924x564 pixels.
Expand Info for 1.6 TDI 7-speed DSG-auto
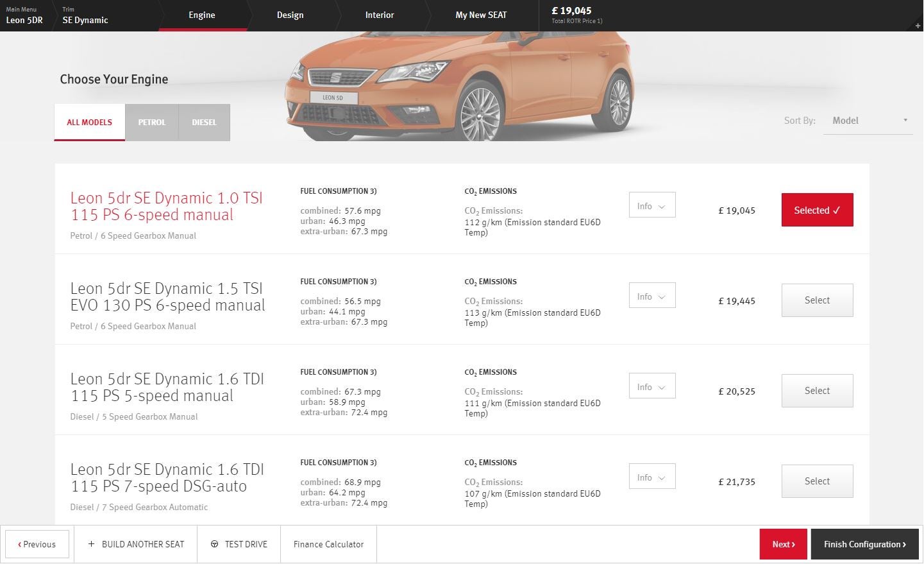[652, 477]
